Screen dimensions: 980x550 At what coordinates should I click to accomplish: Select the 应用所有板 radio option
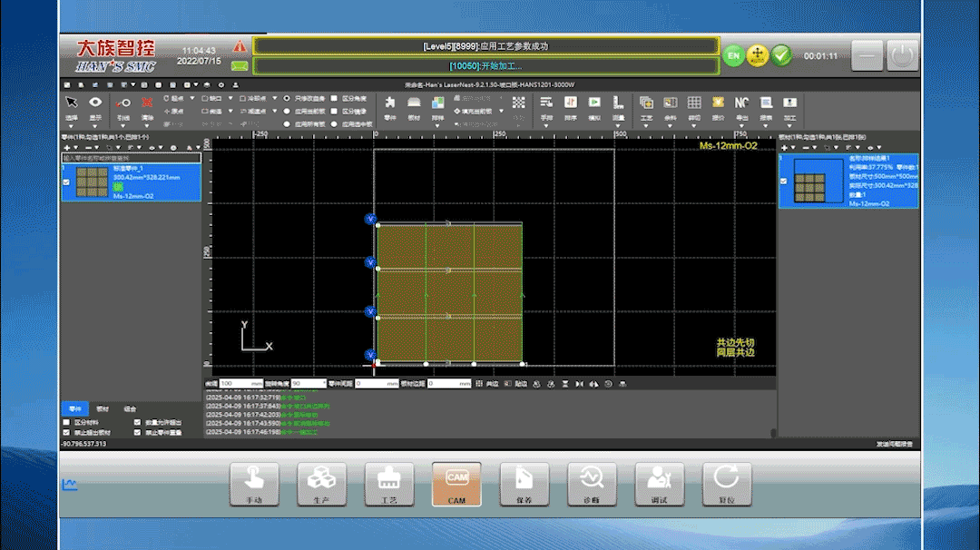288,123
